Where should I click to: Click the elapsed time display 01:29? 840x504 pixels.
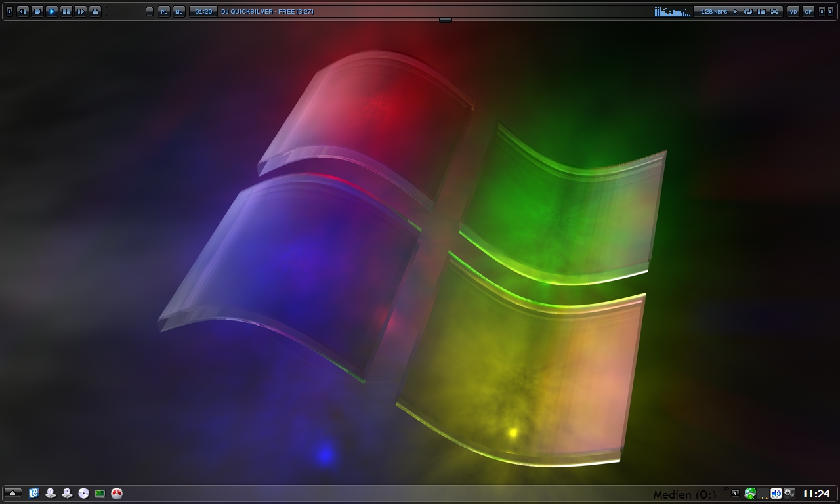coord(203,11)
